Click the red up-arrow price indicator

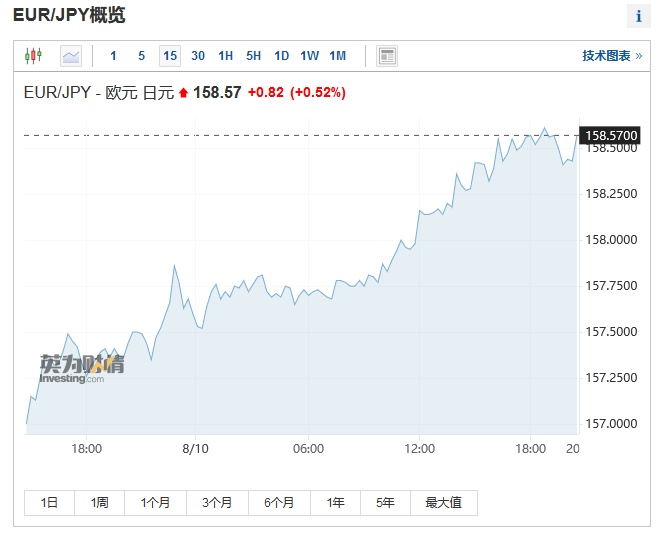pyautogui.click(x=184, y=93)
